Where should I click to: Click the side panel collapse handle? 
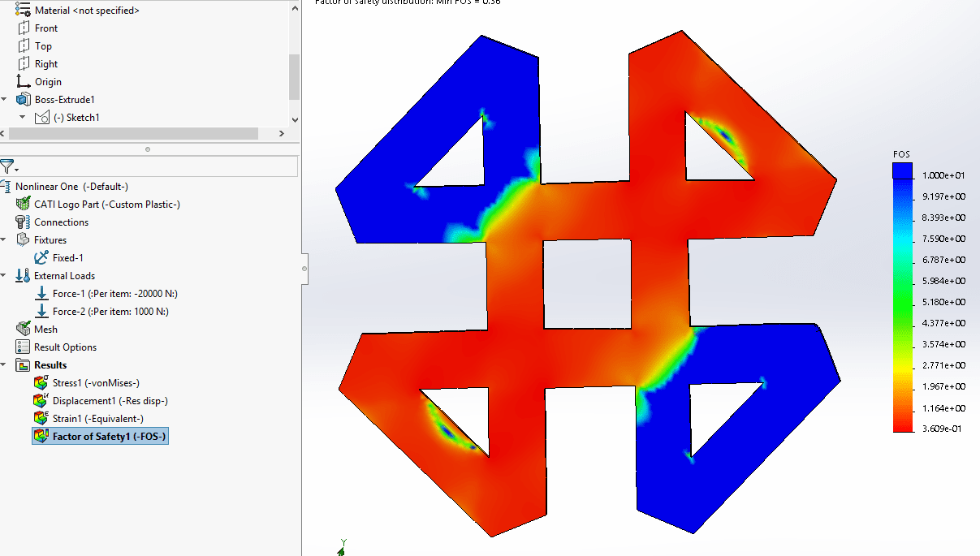(x=304, y=267)
